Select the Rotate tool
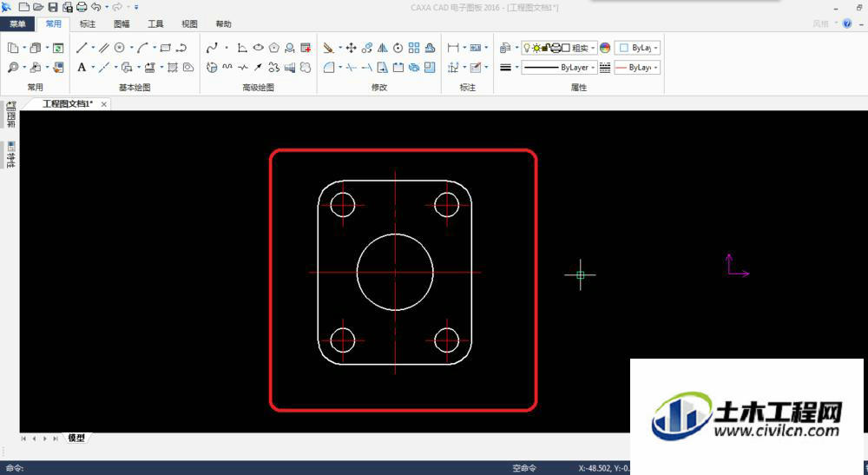The height and width of the screenshot is (475, 868). pos(398,48)
